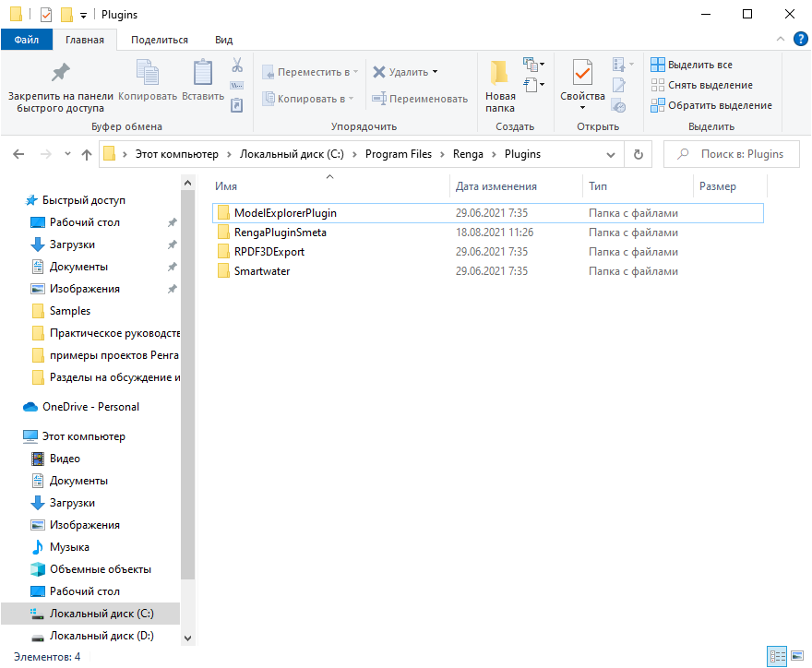Open address bar history dropdown
The width and height of the screenshot is (812, 668).
(611, 154)
